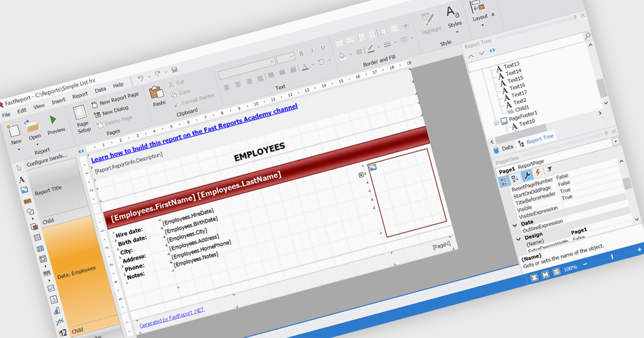
Task: Switch to the Data tab
Action: click(503, 148)
